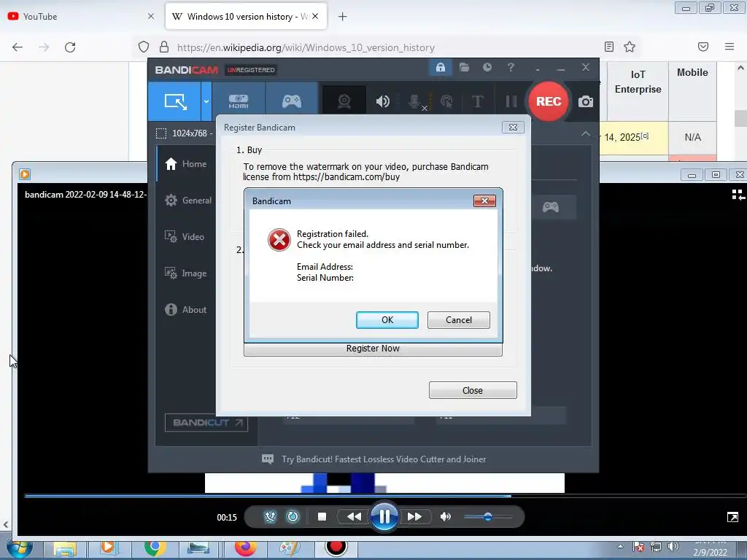Open the recording mode dropdown arrow
This screenshot has width=747, height=560.
click(x=206, y=101)
